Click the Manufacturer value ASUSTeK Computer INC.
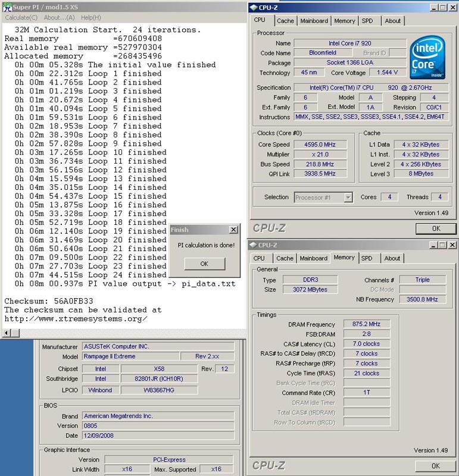 [158, 346]
